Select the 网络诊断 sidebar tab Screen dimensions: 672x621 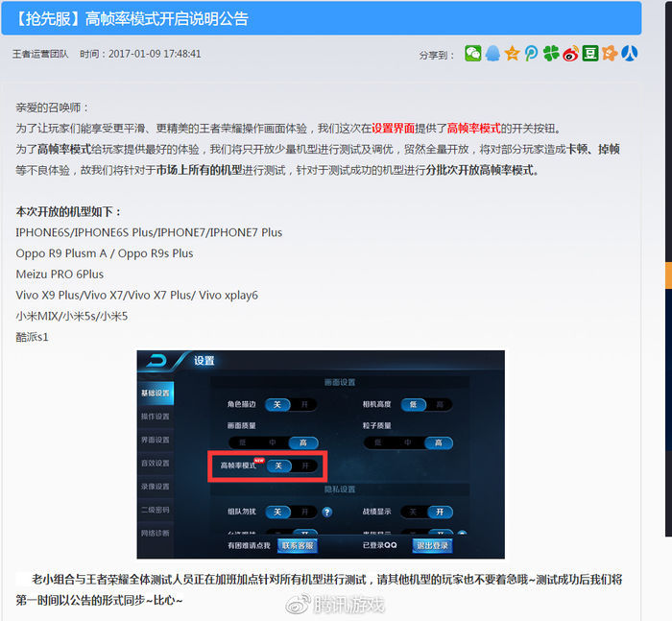click(x=156, y=533)
